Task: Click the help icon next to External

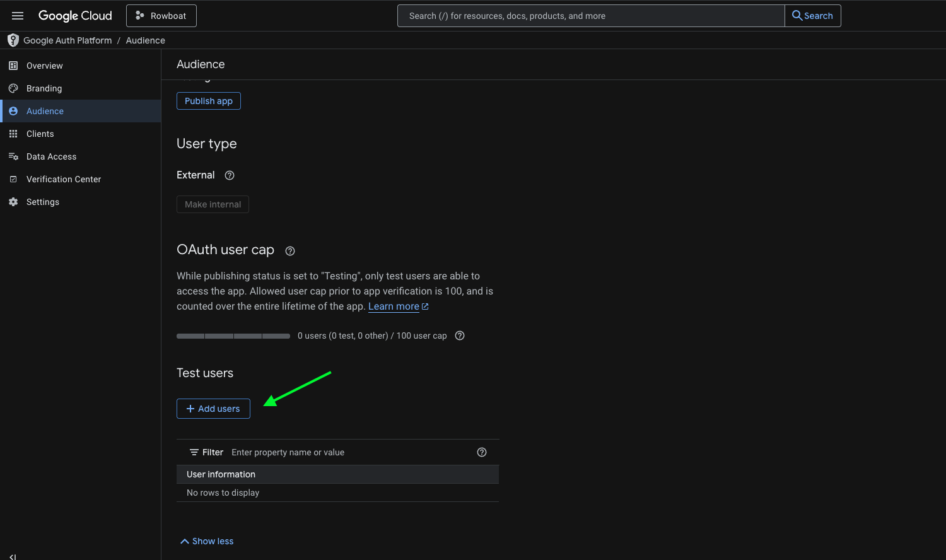Action: click(x=229, y=175)
